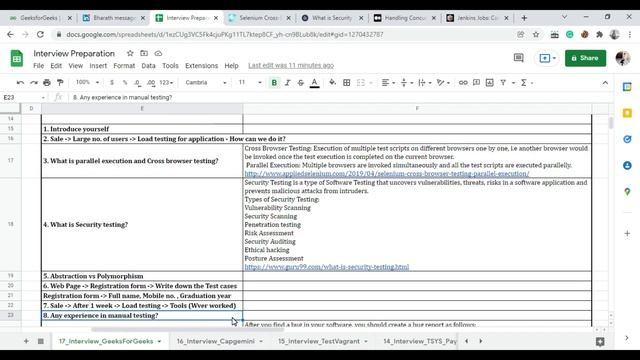Open the Format menu

click(124, 66)
